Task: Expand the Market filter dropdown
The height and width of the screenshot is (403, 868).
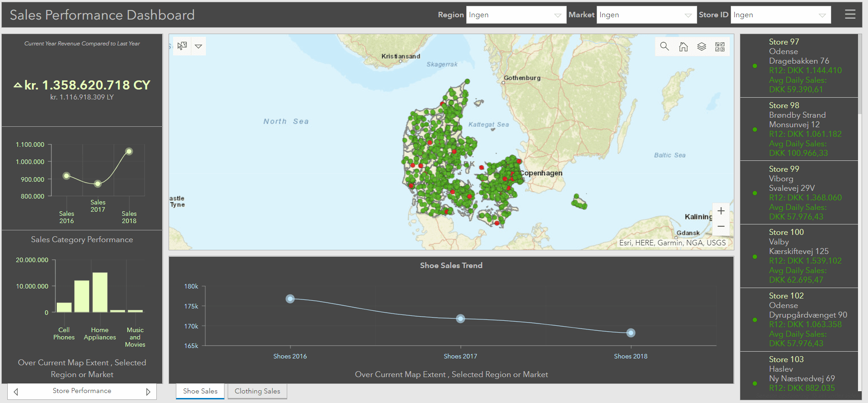Action: (x=688, y=15)
